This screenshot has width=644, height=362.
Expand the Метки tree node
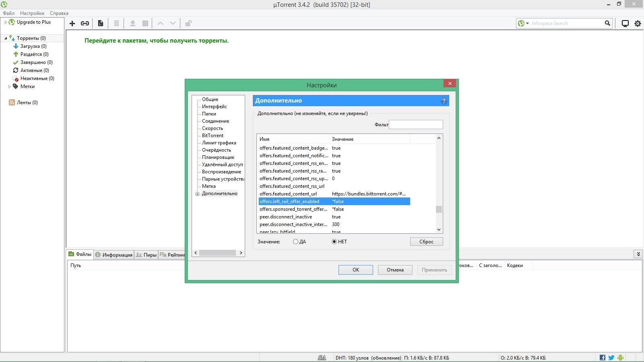(9, 86)
